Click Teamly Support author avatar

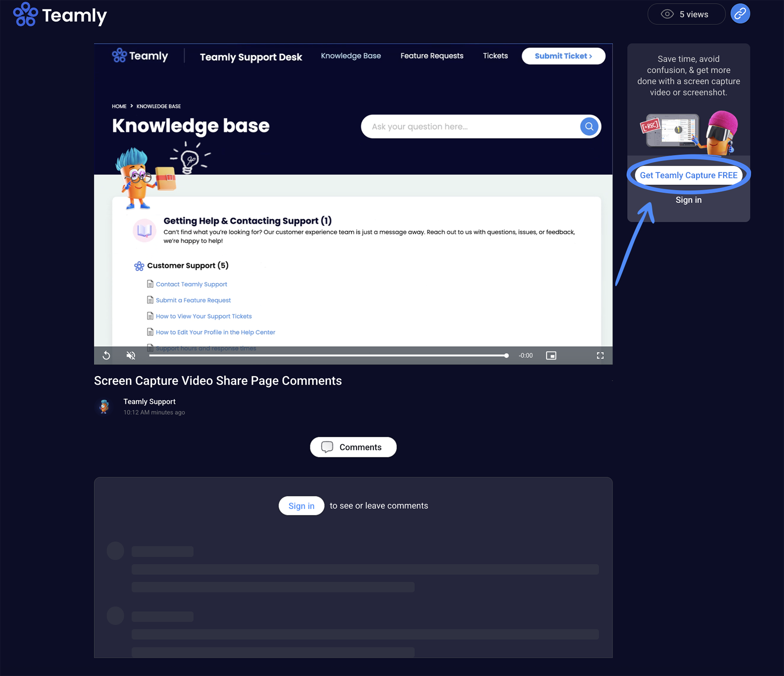pos(104,406)
